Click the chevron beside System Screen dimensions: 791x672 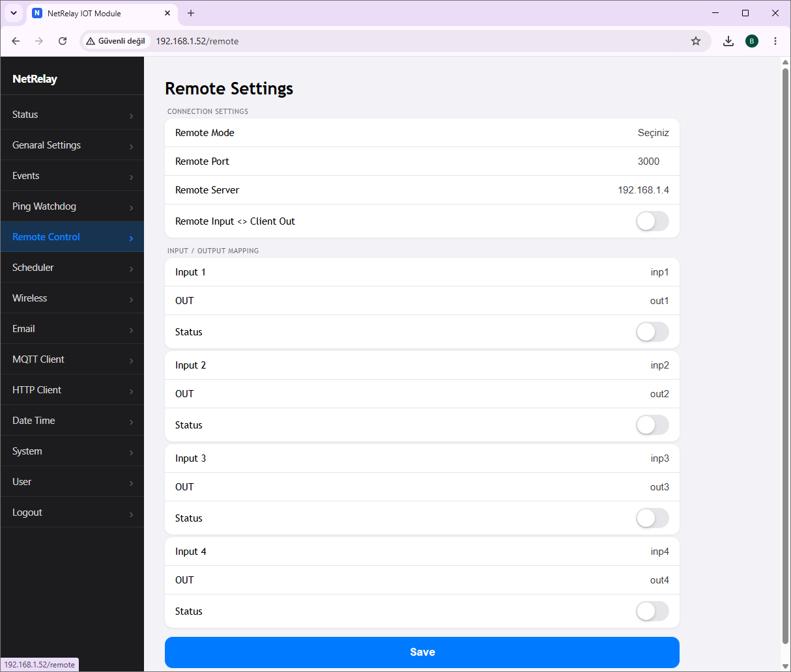click(131, 453)
